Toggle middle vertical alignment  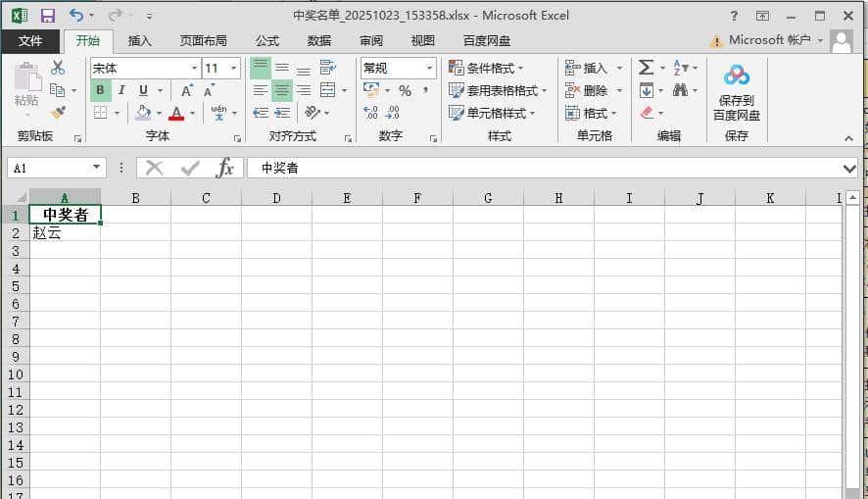coord(282,68)
